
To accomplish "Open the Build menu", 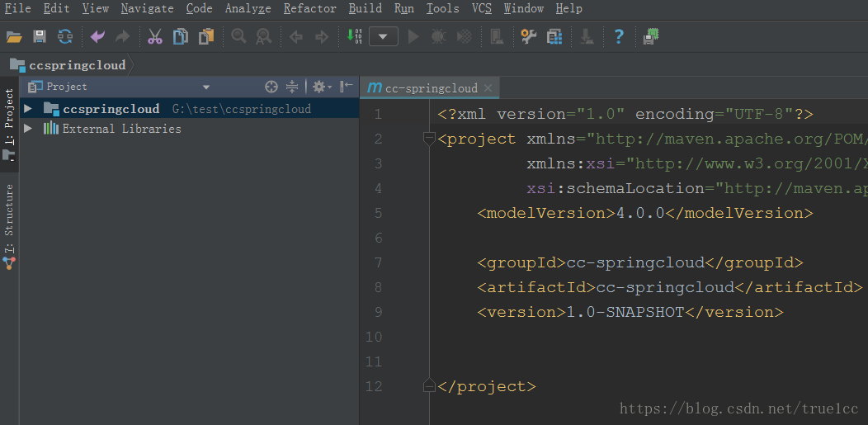I will click(x=366, y=8).
